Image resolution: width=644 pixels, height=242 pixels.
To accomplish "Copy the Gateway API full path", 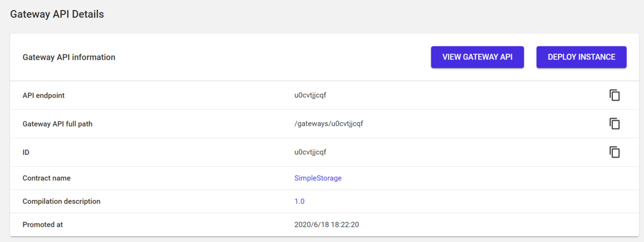I will [614, 124].
